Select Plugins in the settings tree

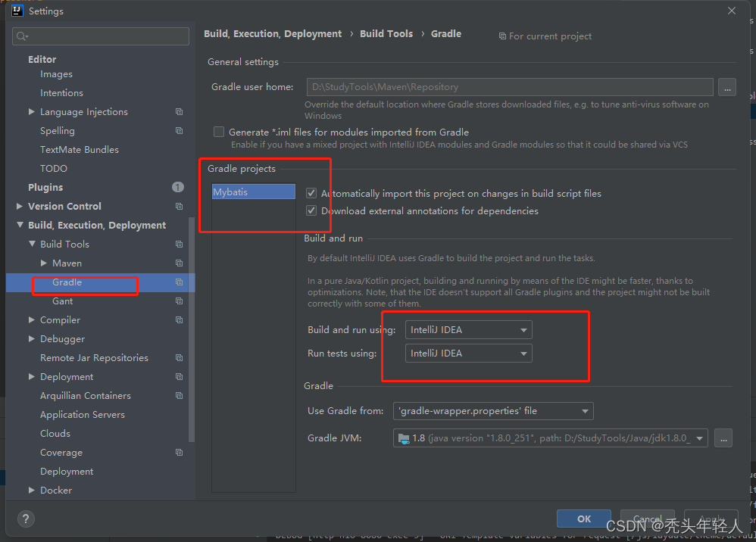45,188
